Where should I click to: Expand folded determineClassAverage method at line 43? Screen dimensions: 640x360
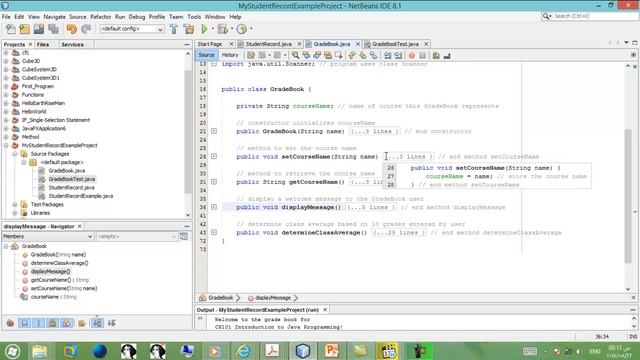(x=214, y=233)
